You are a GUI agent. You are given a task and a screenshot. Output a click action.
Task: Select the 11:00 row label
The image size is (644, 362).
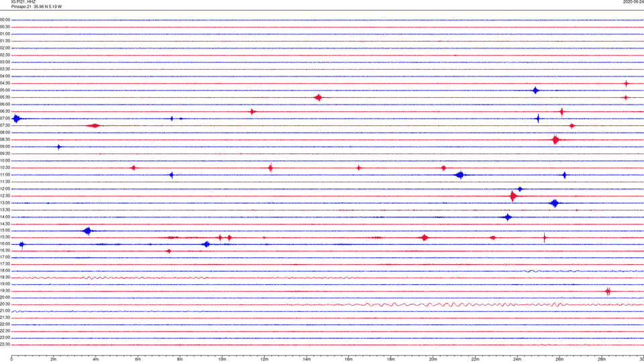click(5, 175)
